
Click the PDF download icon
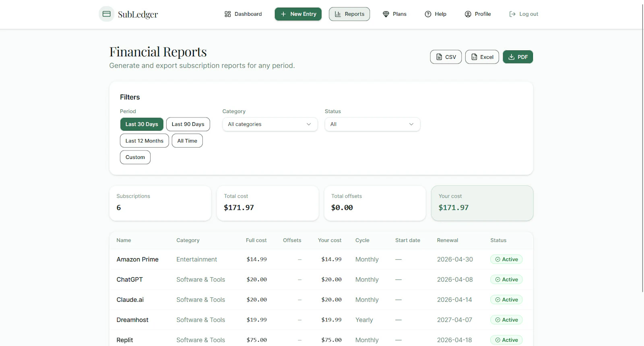[x=512, y=57]
